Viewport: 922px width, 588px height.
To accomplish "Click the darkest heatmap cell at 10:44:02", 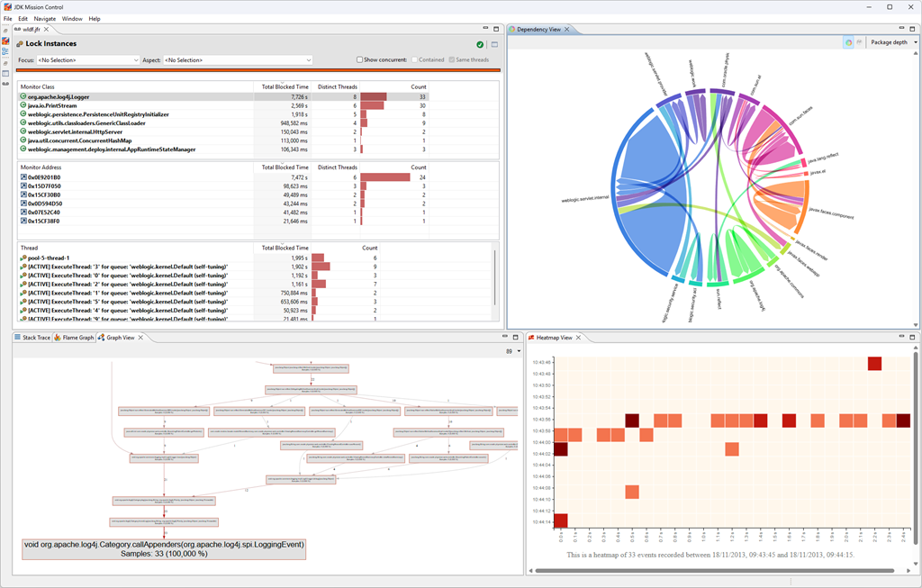I will click(560, 448).
